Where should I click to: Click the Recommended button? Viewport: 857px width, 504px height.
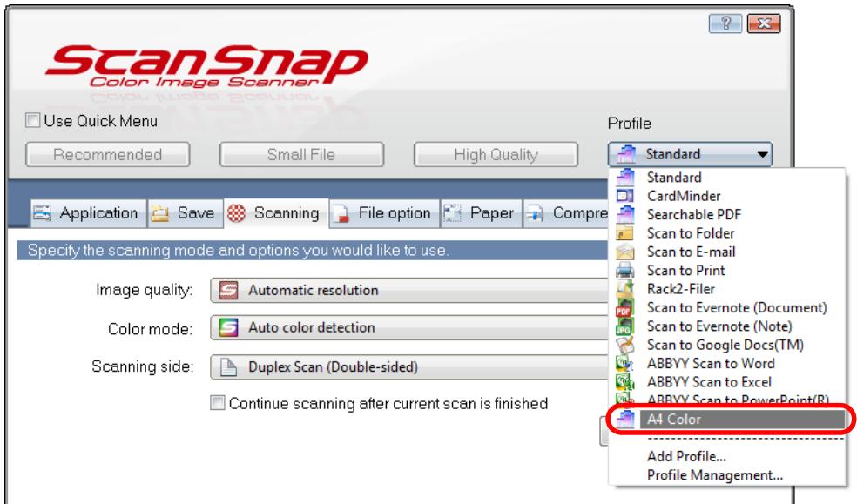point(108,155)
